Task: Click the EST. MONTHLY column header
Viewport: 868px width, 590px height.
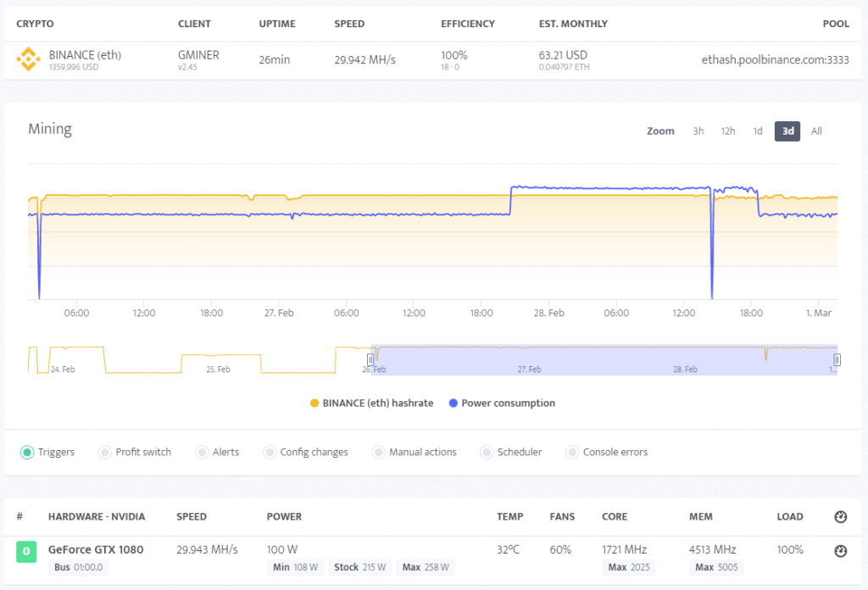Action: tap(573, 24)
